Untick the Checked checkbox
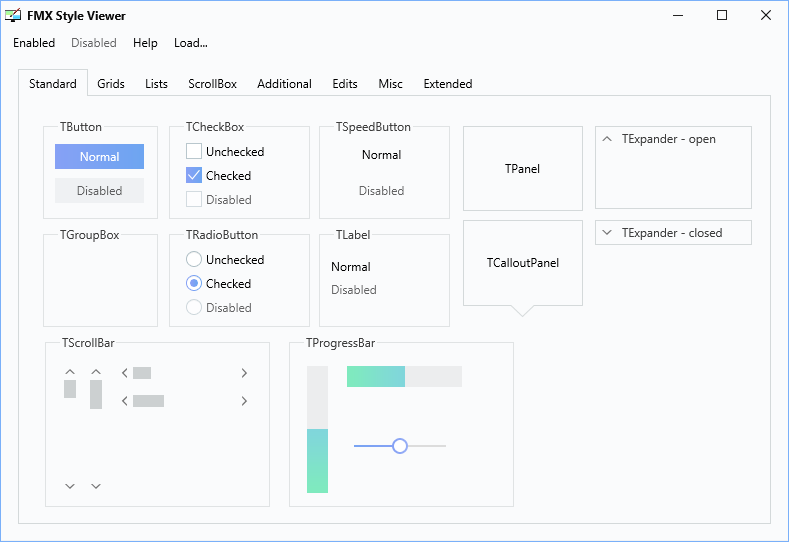The width and height of the screenshot is (789, 542). 194,175
